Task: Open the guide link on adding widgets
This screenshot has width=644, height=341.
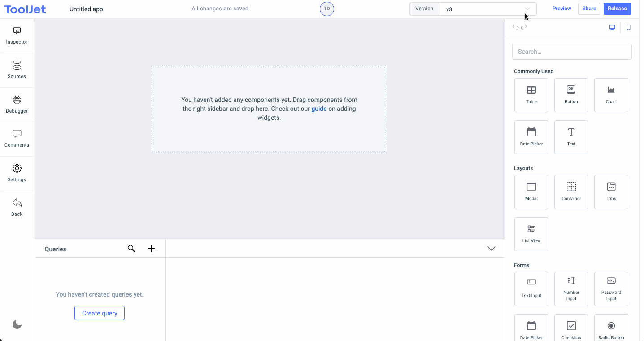Action: coord(319,109)
